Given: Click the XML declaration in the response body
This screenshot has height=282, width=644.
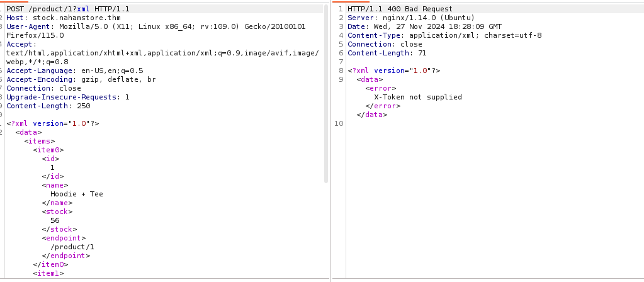Looking at the screenshot, I should pyautogui.click(x=394, y=70).
